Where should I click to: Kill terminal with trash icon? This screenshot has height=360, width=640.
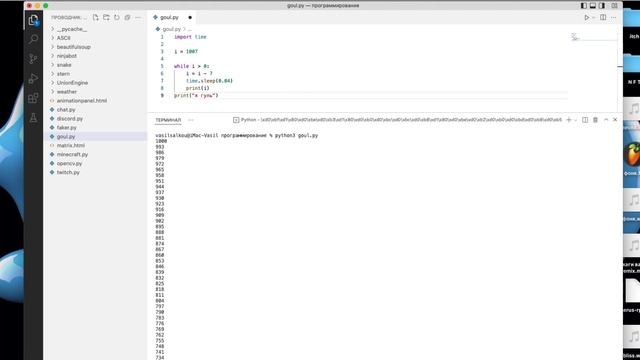coord(595,120)
